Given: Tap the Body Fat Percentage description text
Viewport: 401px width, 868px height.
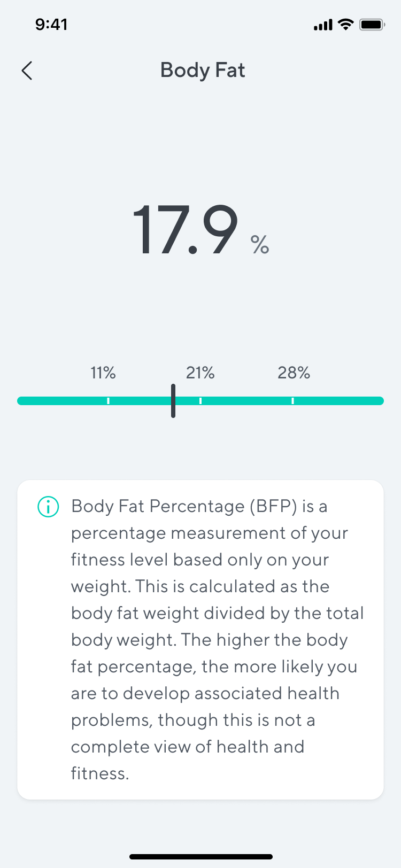Looking at the screenshot, I should point(217,640).
